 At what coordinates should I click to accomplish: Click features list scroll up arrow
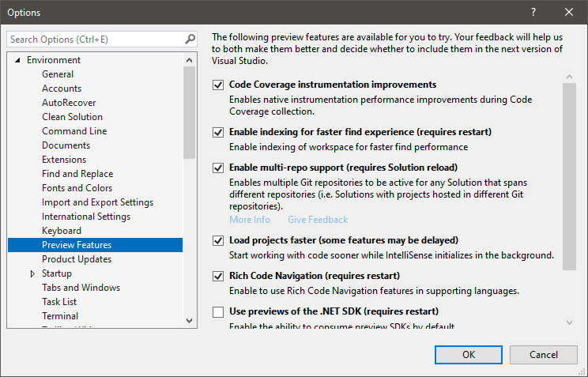pyautogui.click(x=569, y=77)
